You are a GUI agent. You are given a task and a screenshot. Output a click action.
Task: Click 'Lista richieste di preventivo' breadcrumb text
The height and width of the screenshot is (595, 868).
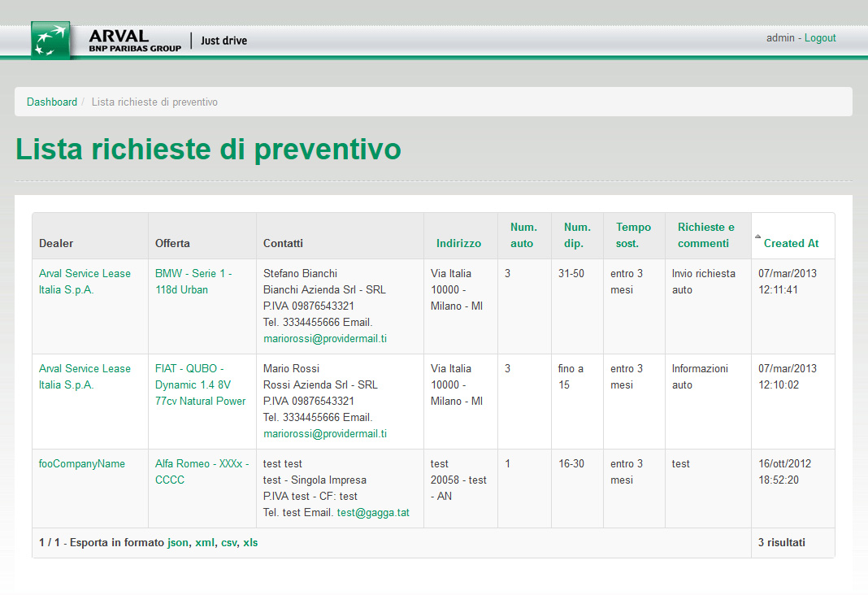154,102
